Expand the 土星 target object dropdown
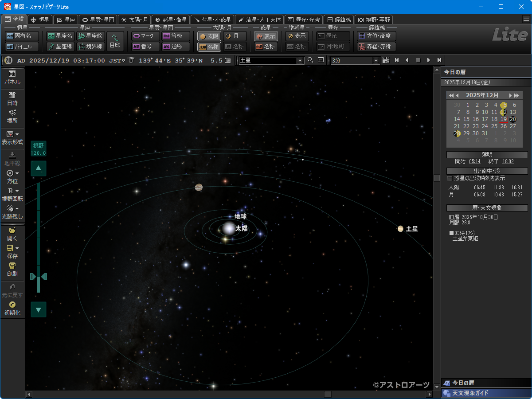 tap(300, 60)
